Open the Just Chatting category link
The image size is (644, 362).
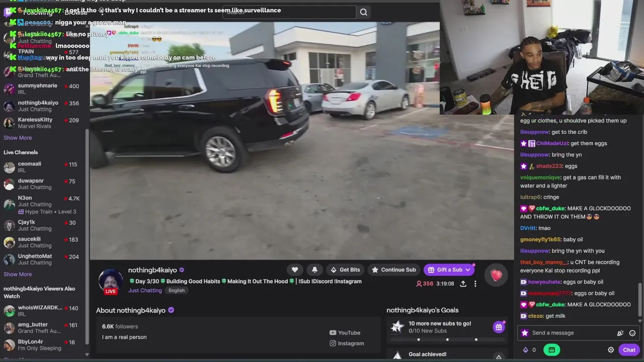[145, 291]
